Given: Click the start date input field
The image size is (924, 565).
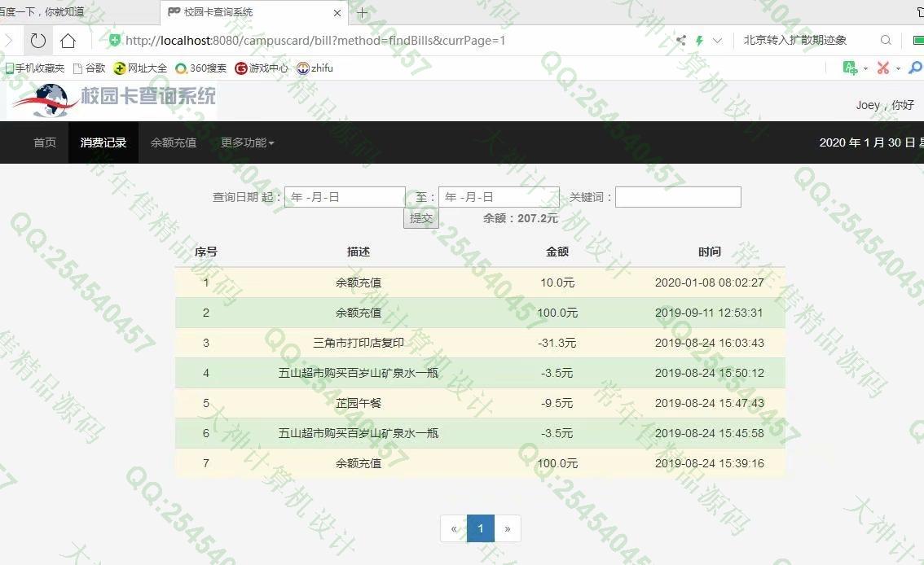Looking at the screenshot, I should tap(345, 197).
